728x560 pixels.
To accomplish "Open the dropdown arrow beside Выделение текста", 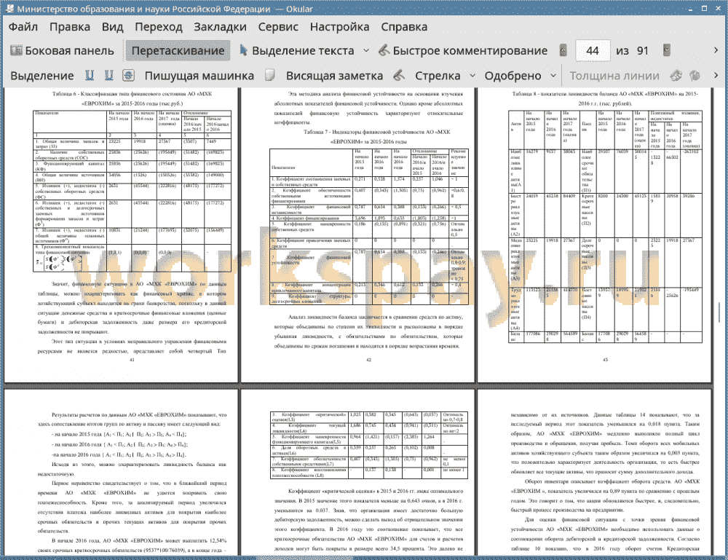I will [366, 51].
